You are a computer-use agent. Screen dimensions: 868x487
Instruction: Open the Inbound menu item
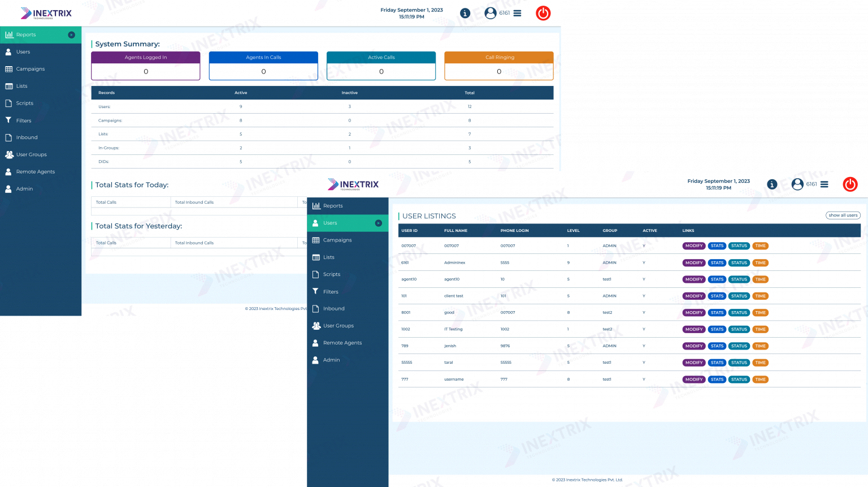coord(333,308)
